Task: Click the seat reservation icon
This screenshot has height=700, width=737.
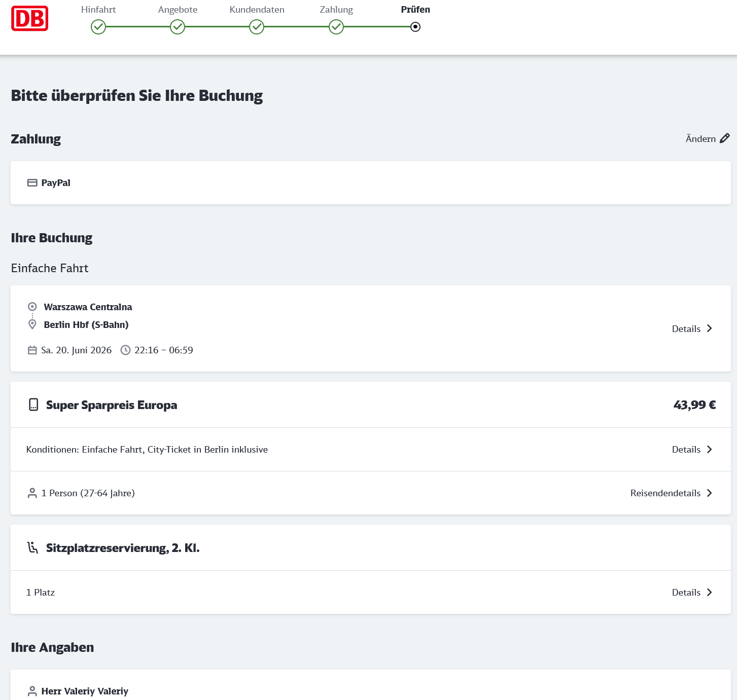Action: pos(33,547)
